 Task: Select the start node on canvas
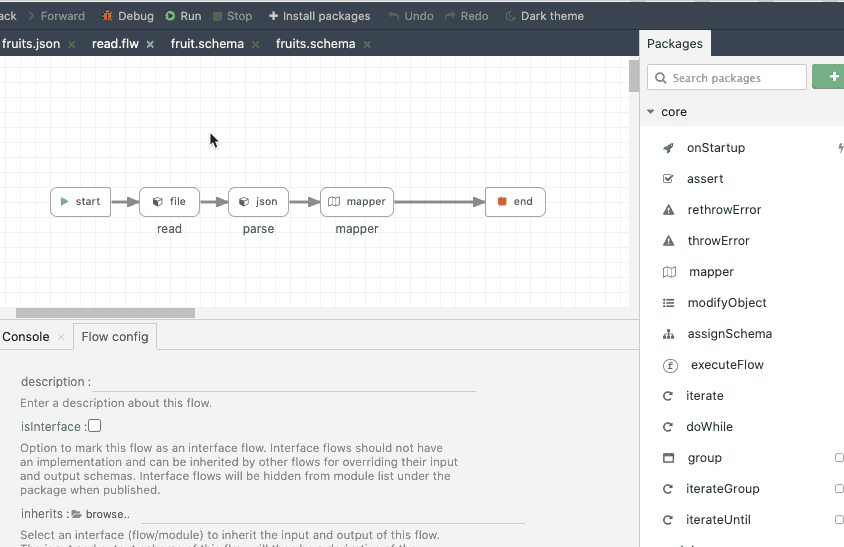[x=81, y=202]
